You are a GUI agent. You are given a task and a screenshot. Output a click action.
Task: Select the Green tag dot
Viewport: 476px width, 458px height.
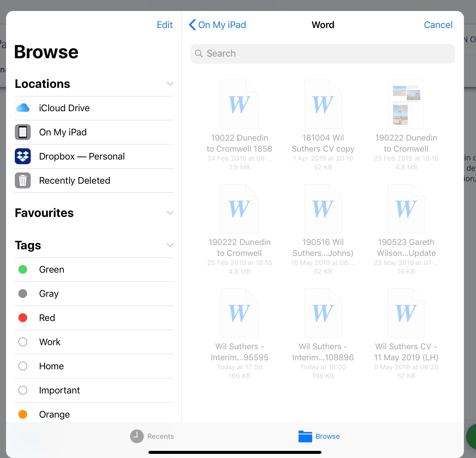click(x=23, y=269)
